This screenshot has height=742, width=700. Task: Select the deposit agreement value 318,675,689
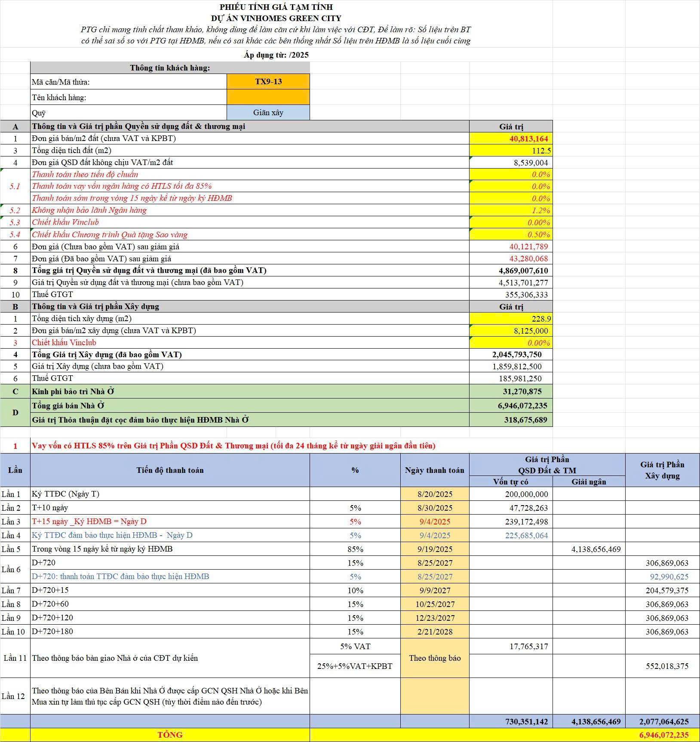pyautogui.click(x=511, y=420)
